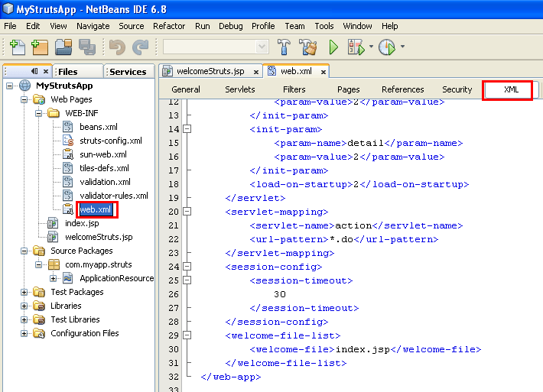Collapse the Source Packages node
Screen dimensions: 543x392
point(24,251)
